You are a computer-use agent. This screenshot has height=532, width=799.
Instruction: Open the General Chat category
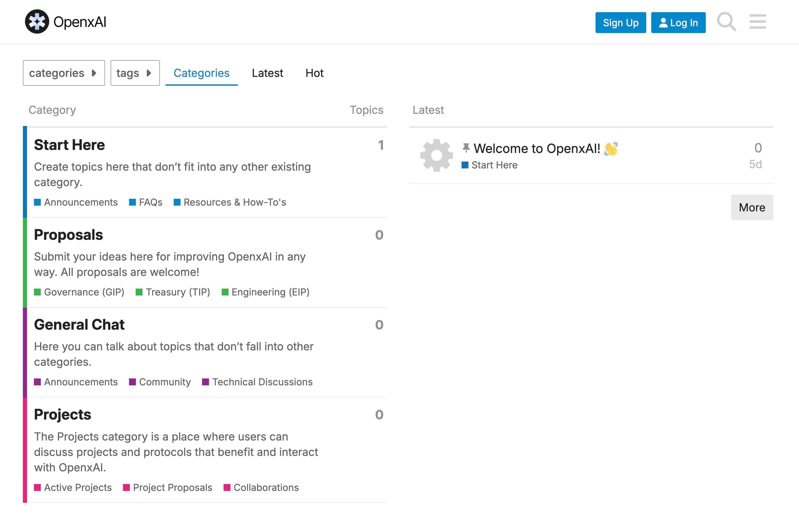79,325
